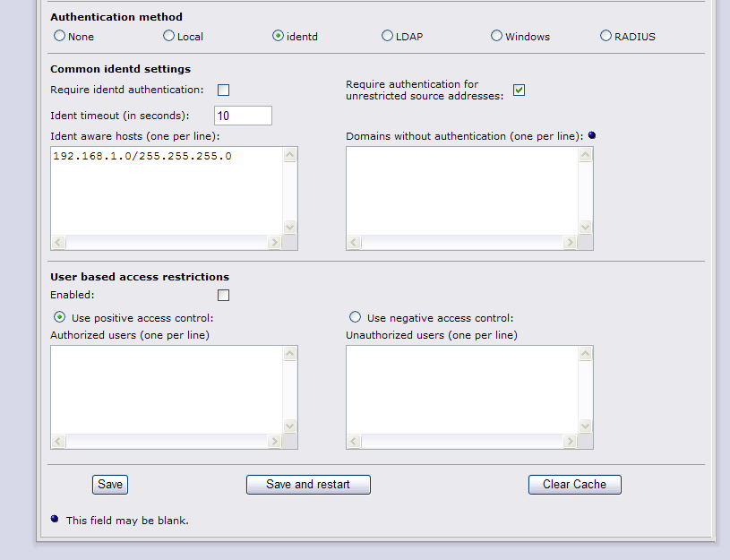This screenshot has height=560, width=730.
Task: Click the Ident timeout seconds field
Action: (x=243, y=116)
